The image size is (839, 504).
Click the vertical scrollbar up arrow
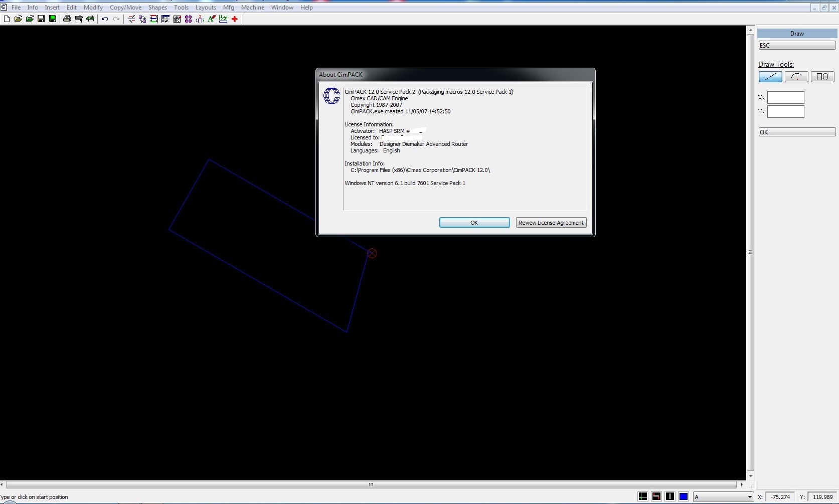[750, 31]
